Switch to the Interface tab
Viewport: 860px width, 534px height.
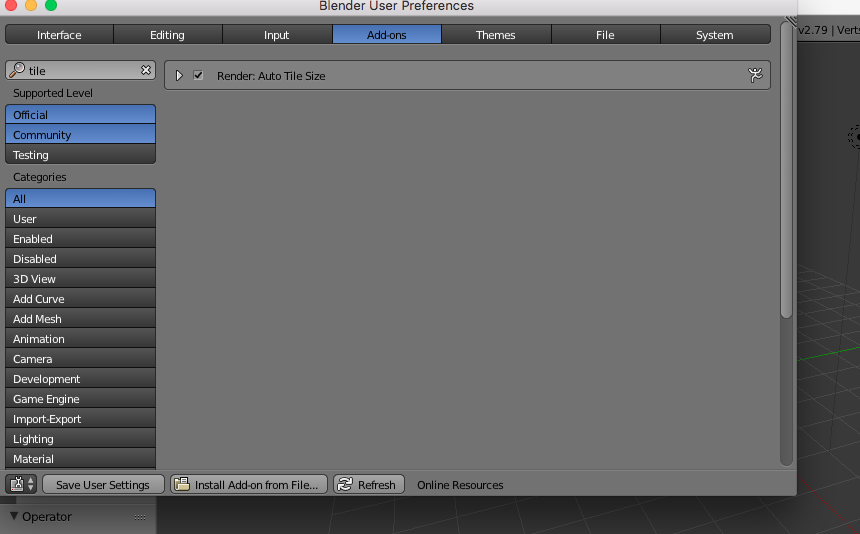59,35
